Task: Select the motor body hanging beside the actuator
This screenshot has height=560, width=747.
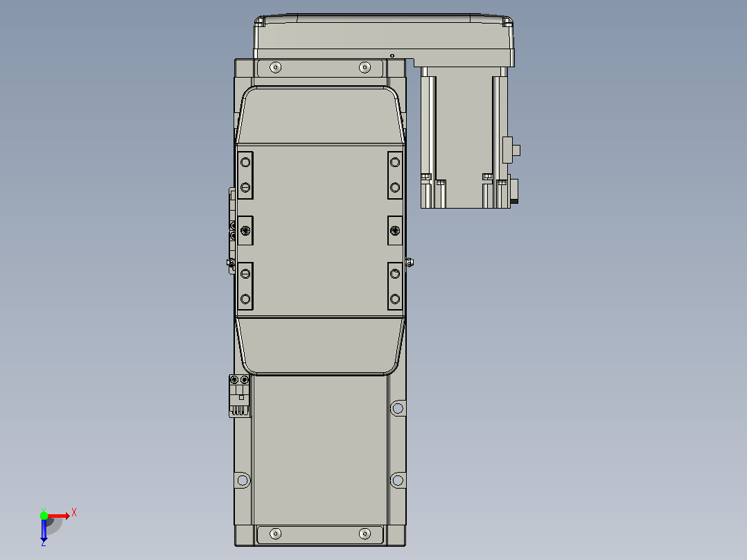Action: 464,137
